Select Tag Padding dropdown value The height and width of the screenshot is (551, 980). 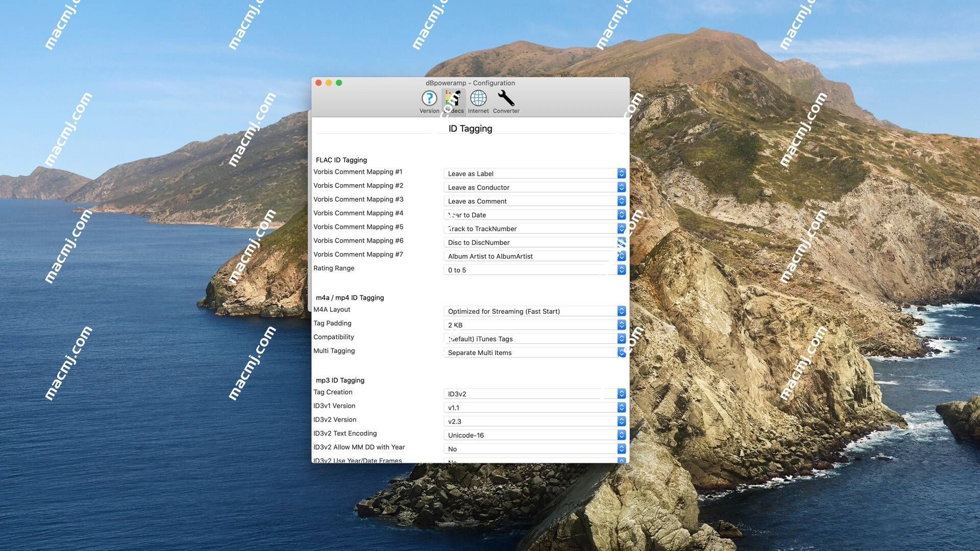[x=534, y=324]
